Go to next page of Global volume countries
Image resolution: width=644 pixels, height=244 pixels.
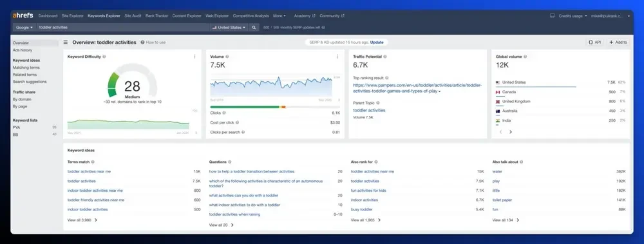tap(511, 132)
